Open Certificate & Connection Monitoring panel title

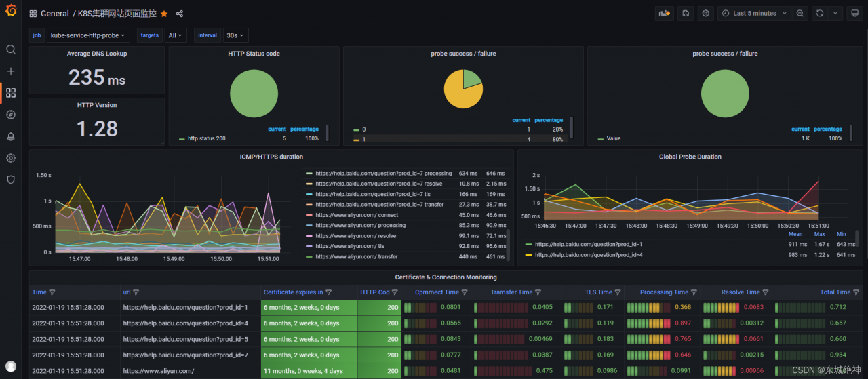[446, 277]
